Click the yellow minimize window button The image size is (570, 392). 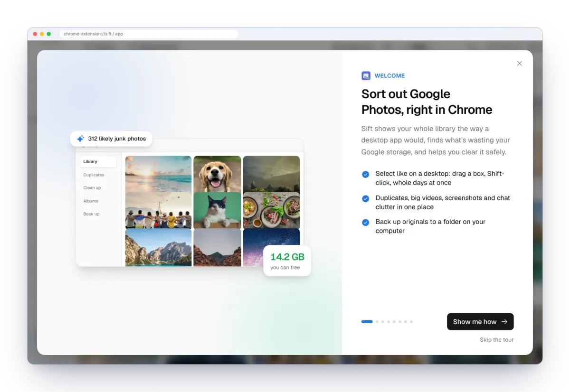click(42, 34)
